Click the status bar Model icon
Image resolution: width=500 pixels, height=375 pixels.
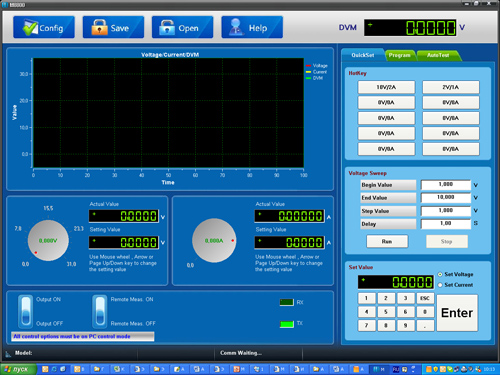point(8,354)
